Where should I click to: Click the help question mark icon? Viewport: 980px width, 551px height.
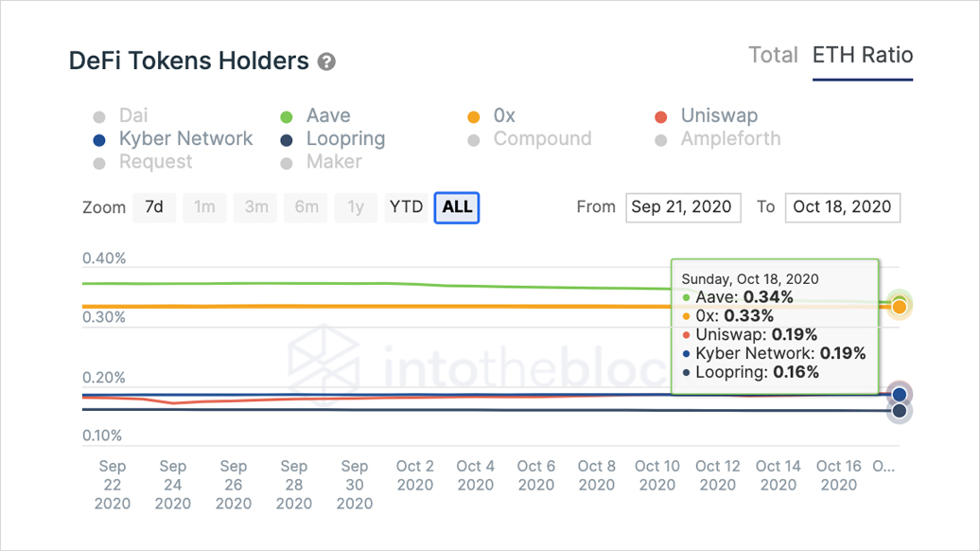(327, 62)
